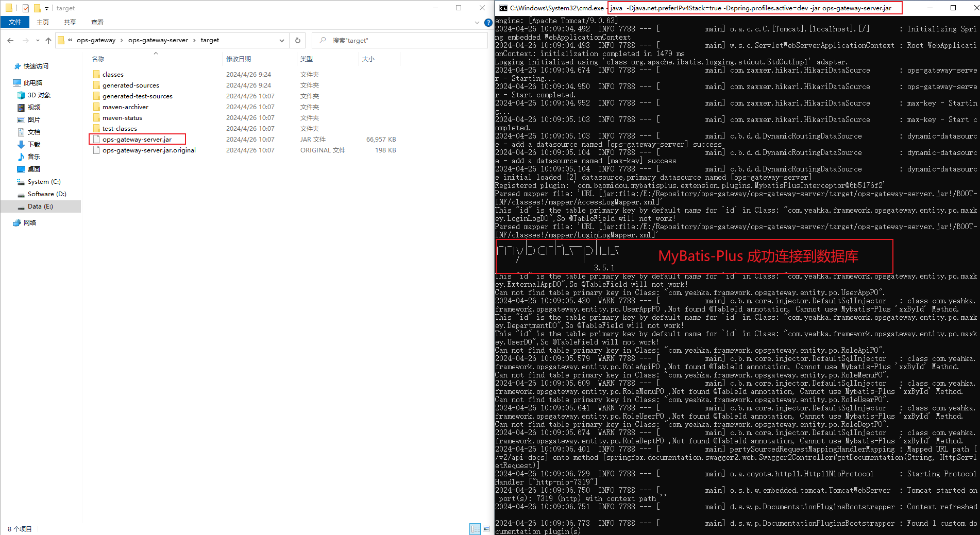Viewport: 980px width, 535px height.
Task: Open the quick access toolbar customize dropdown
Action: (46, 8)
